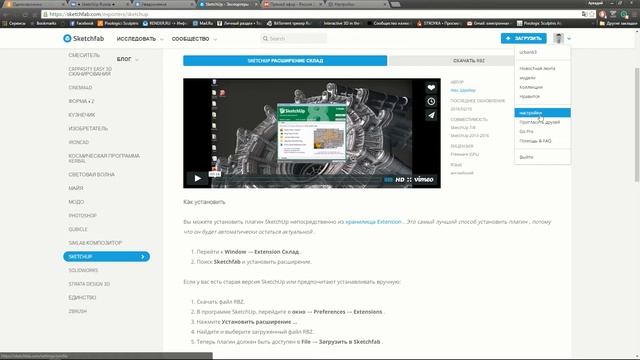Open Коллекции in user menu
This screenshot has height=360, width=640.
click(x=531, y=87)
